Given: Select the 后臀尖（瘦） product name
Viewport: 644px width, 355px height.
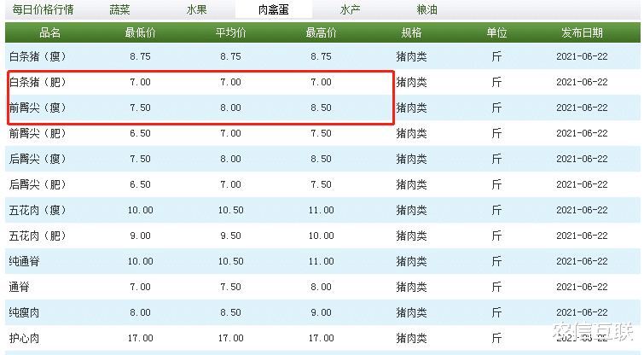Looking at the screenshot, I should click(38, 159).
